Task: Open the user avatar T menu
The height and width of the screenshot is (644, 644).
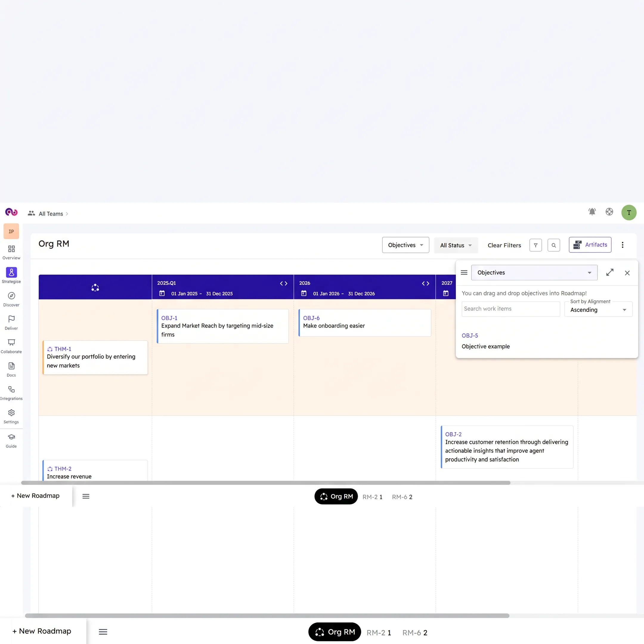Action: (629, 213)
